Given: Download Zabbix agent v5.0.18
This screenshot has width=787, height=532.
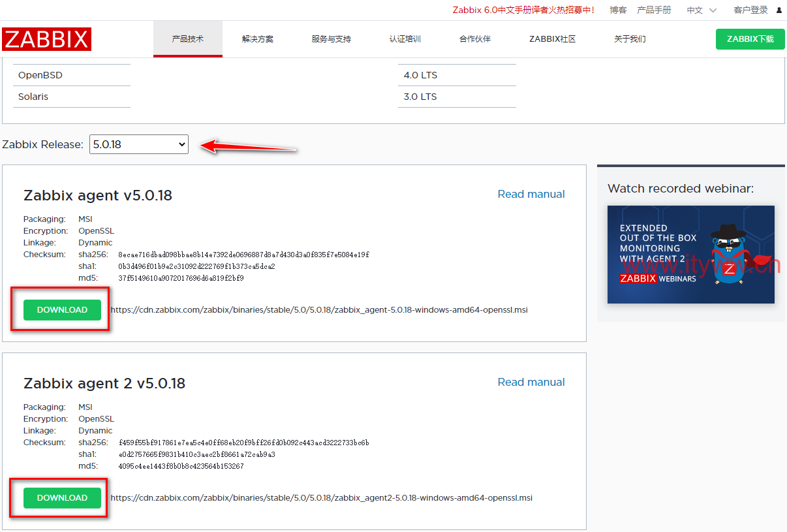Looking at the screenshot, I should point(62,310).
